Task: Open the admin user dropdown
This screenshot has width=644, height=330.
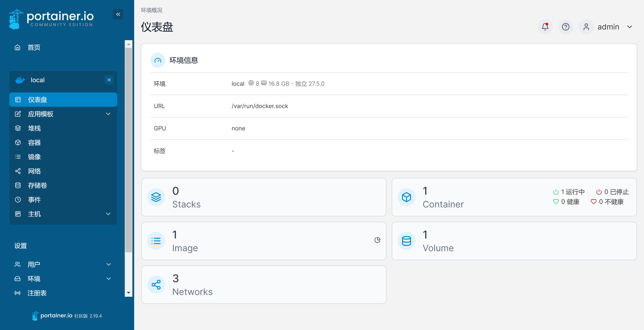Action: (630, 27)
